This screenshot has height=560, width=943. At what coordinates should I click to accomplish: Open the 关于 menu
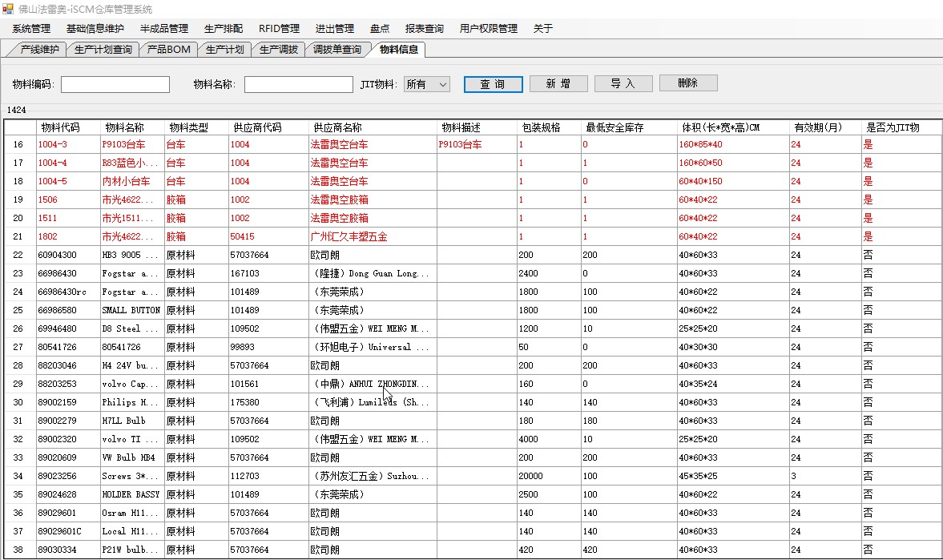click(542, 28)
